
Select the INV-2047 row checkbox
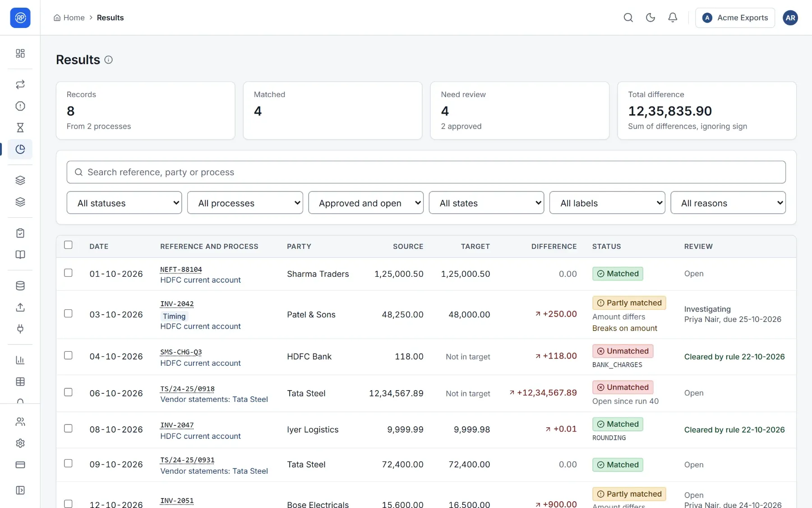click(x=68, y=429)
